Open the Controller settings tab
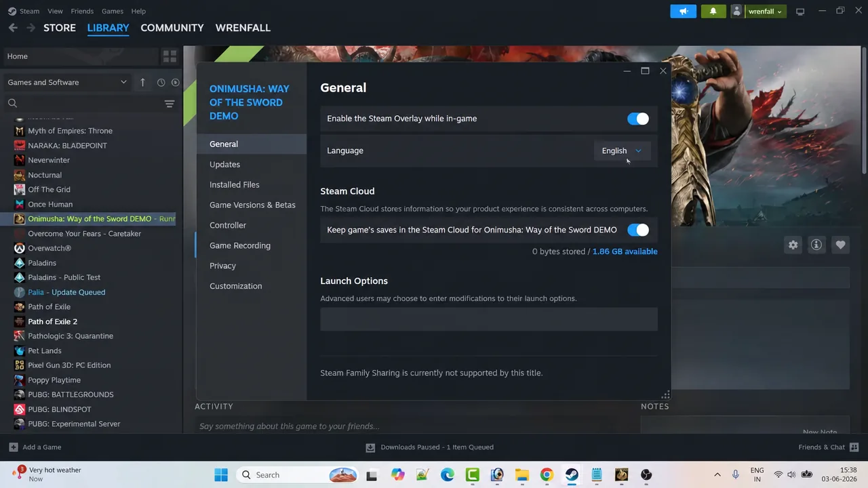The width and height of the screenshot is (868, 488). 251,225
